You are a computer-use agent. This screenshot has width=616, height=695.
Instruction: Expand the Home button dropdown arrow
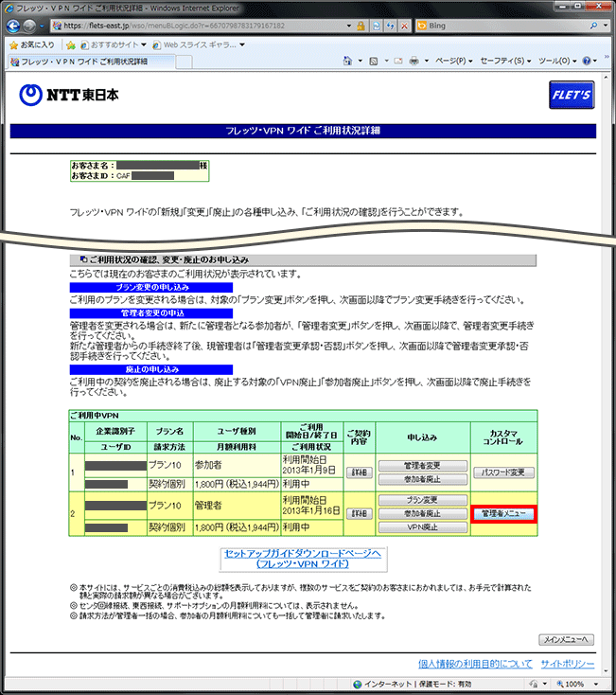(360, 61)
